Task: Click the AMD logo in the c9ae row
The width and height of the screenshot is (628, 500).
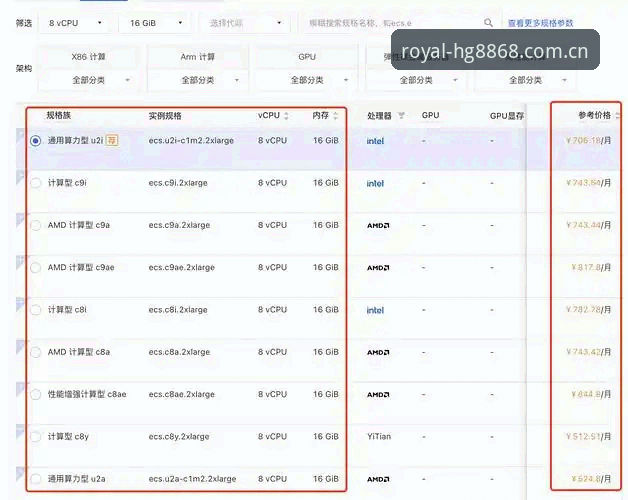Action: coord(378,268)
